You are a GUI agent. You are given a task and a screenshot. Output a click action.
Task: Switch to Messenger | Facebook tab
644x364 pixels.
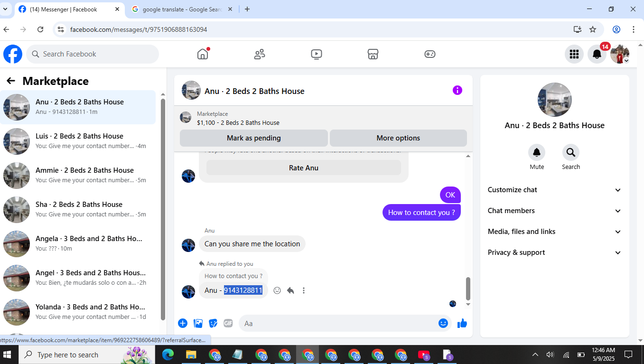69,9
